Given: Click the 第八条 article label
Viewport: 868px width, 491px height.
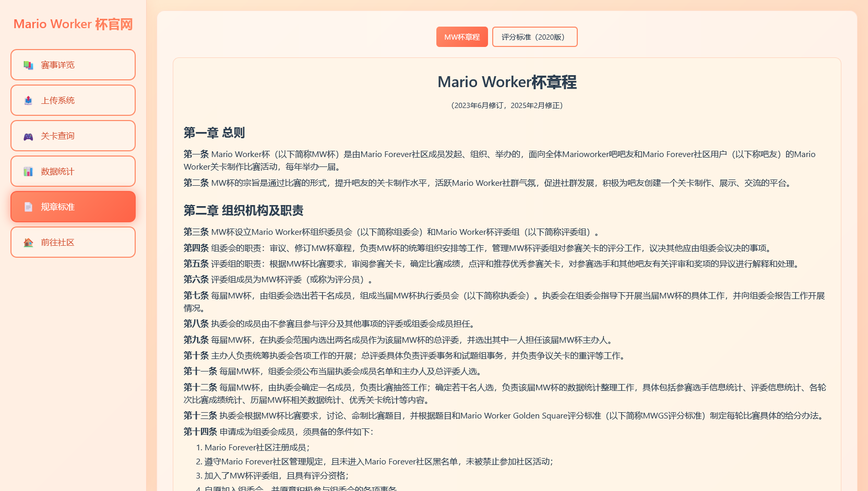Looking at the screenshot, I should [196, 324].
